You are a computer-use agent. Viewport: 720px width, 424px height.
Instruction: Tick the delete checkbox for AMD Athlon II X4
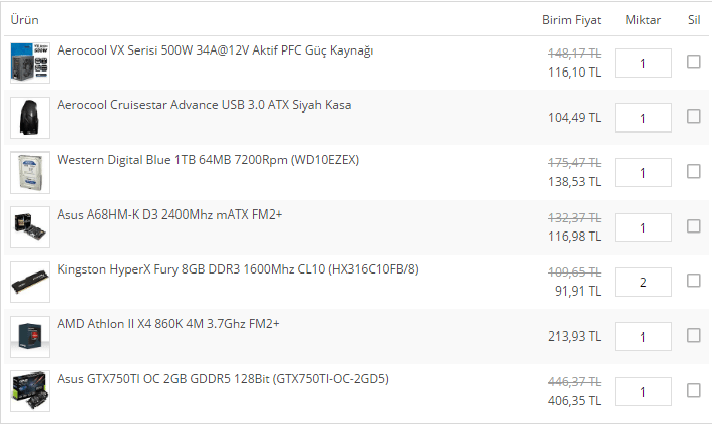[x=693, y=335]
